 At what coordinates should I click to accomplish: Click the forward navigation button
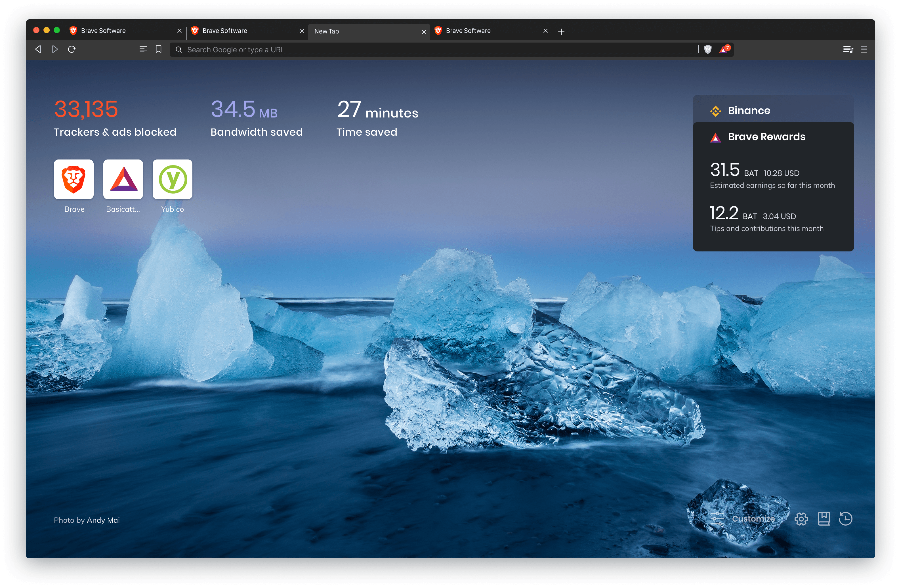tap(55, 49)
